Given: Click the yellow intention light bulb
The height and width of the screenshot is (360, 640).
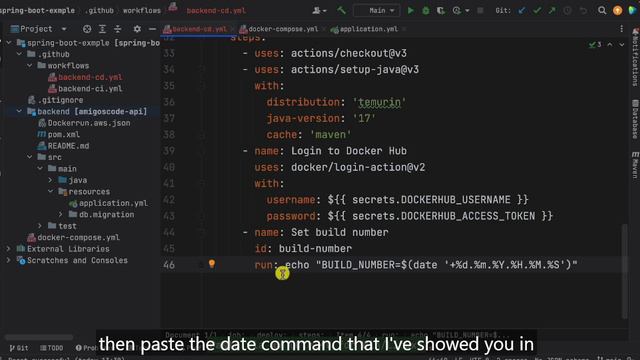Looking at the screenshot, I should tap(212, 264).
